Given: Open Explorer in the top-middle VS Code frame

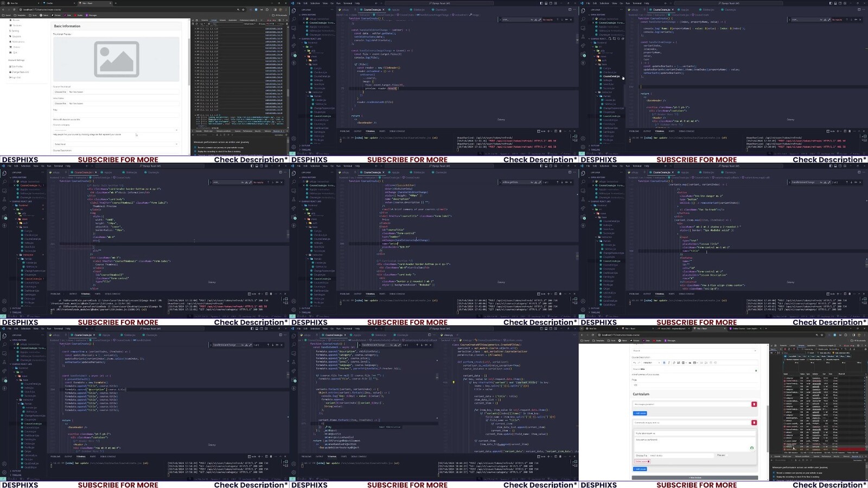Looking at the screenshot, I should pyautogui.click(x=294, y=10).
